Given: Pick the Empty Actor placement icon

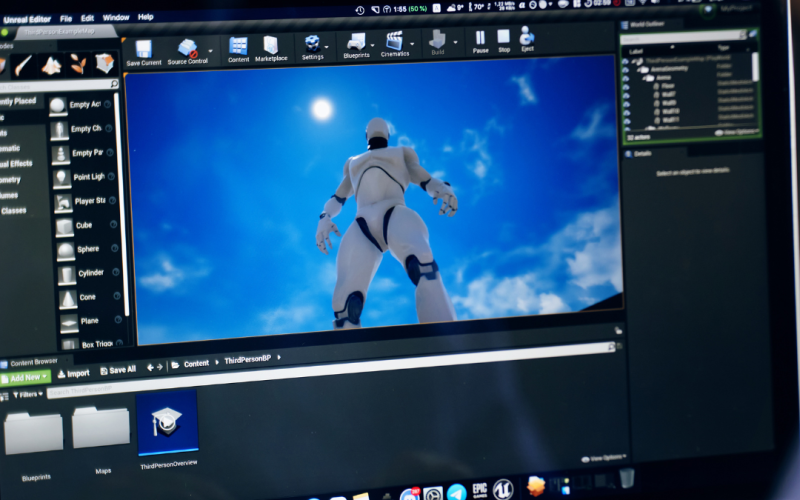Looking at the screenshot, I should [x=58, y=106].
